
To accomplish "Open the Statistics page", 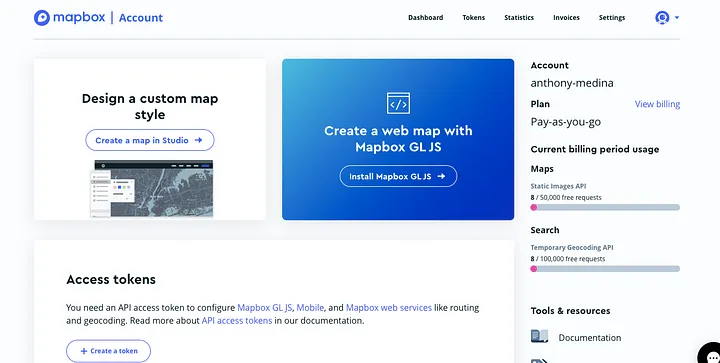I will click(x=519, y=17).
